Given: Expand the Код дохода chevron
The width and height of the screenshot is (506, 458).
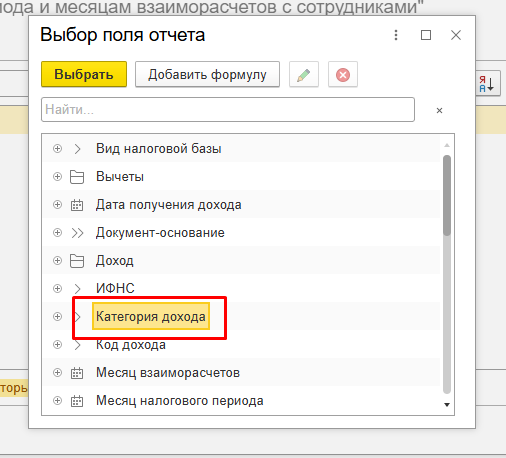Looking at the screenshot, I should pos(77,345).
